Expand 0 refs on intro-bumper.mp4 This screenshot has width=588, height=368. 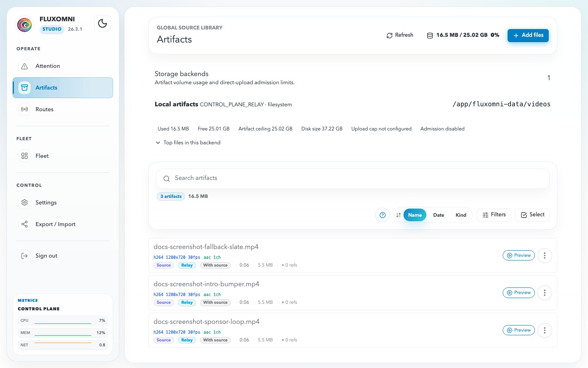point(290,303)
